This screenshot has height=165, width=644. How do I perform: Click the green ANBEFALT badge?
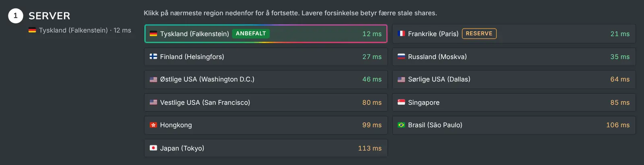pyautogui.click(x=251, y=34)
